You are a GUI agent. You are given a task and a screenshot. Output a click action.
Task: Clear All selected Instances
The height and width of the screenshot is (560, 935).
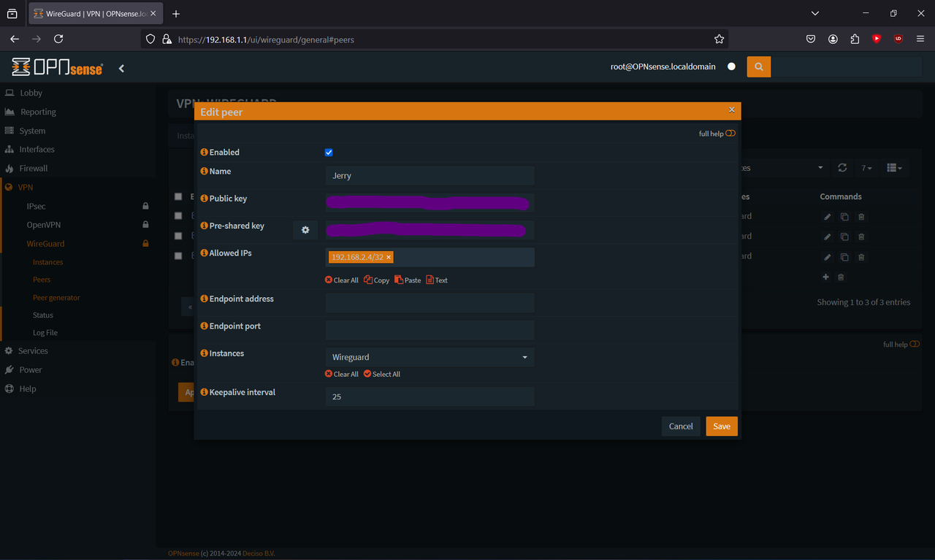pos(341,373)
